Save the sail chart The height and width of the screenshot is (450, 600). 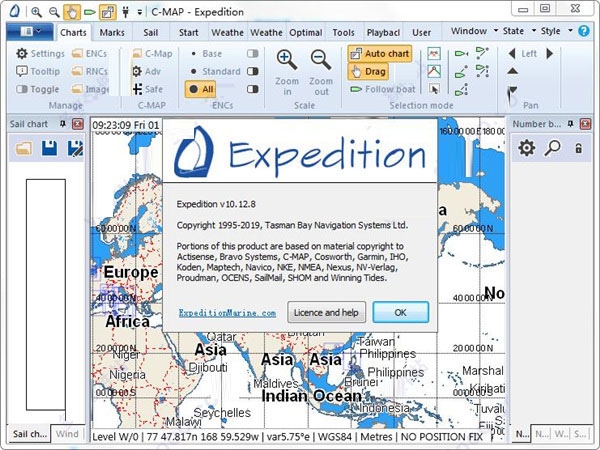[50, 148]
